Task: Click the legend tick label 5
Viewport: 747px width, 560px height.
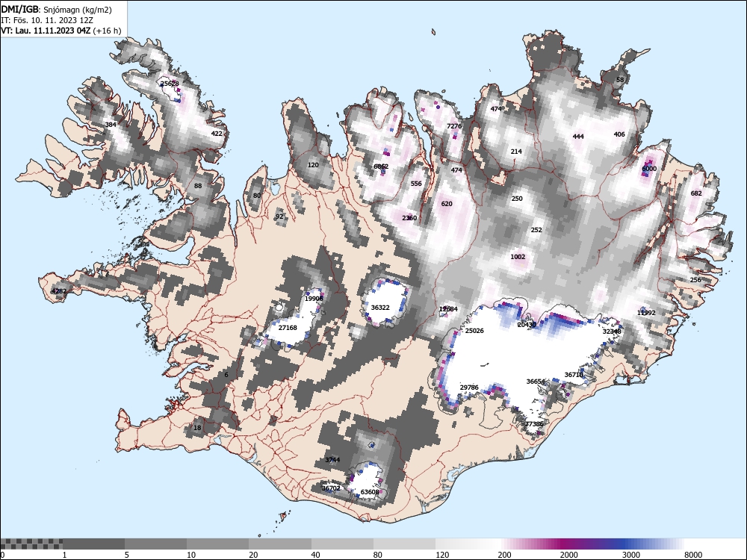Action: click(127, 555)
